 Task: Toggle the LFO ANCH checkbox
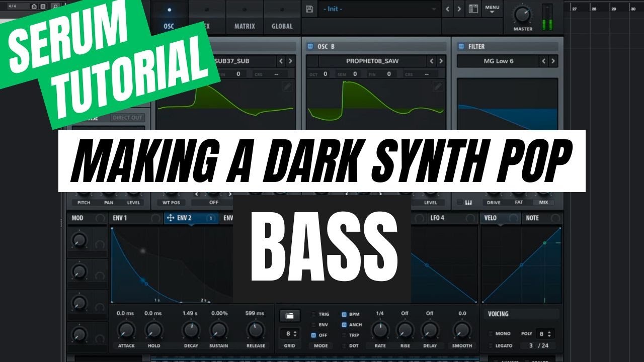pos(344,325)
